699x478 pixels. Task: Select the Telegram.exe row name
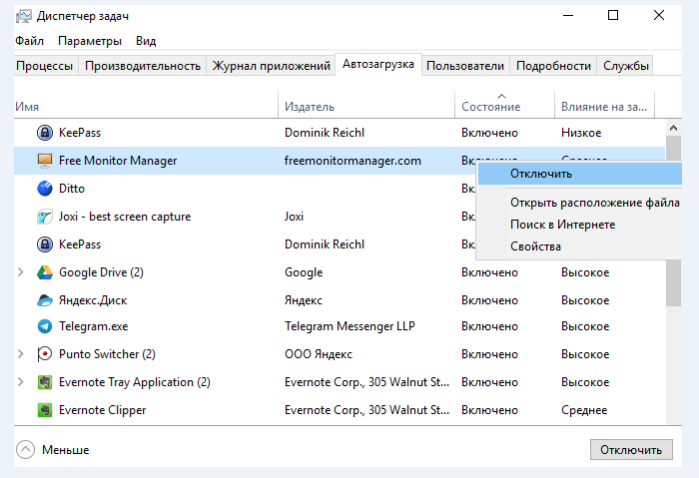(x=94, y=326)
